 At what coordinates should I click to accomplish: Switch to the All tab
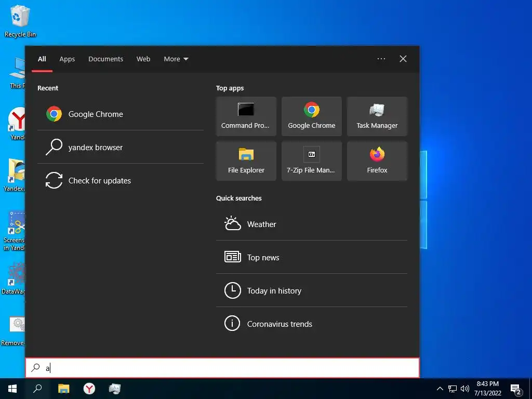(x=42, y=59)
